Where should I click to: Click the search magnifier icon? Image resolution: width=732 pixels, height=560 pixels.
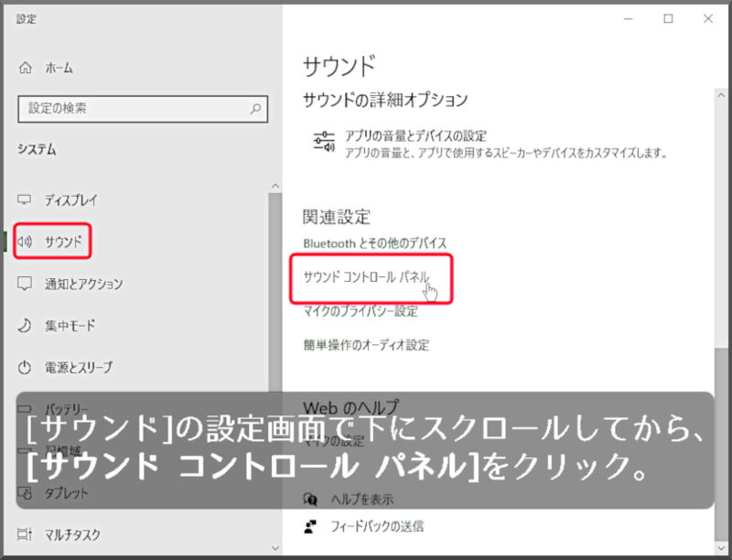[255, 109]
